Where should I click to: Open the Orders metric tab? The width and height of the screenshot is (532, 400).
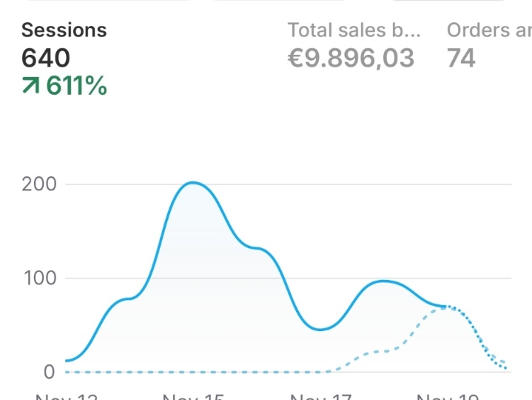(x=488, y=30)
